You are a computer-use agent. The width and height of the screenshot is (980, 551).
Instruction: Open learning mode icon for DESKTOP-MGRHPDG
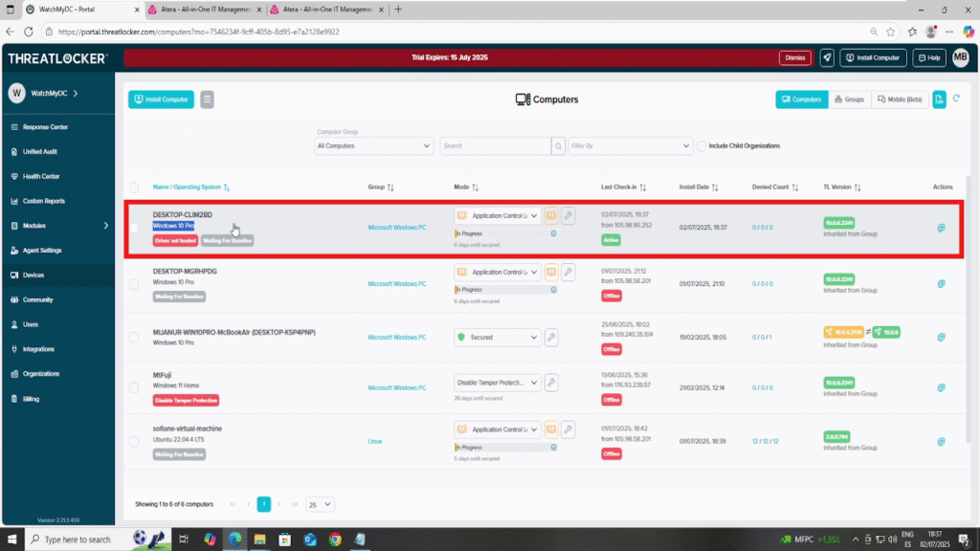pyautogui.click(x=551, y=272)
